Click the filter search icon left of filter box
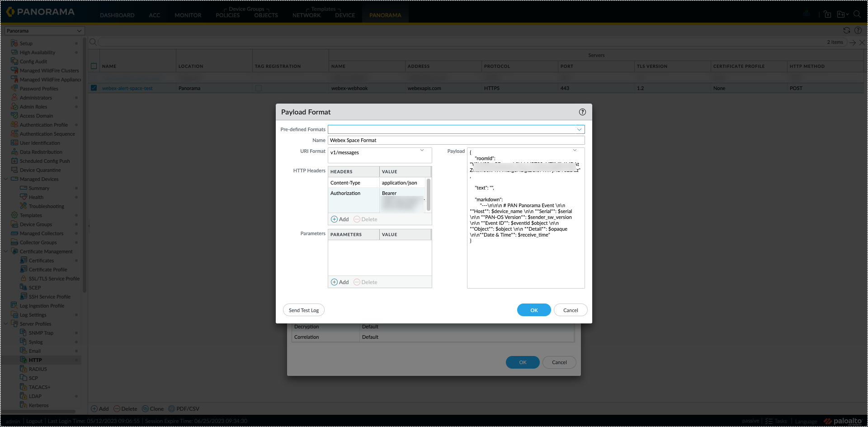The width and height of the screenshot is (868, 427). pos(93,42)
